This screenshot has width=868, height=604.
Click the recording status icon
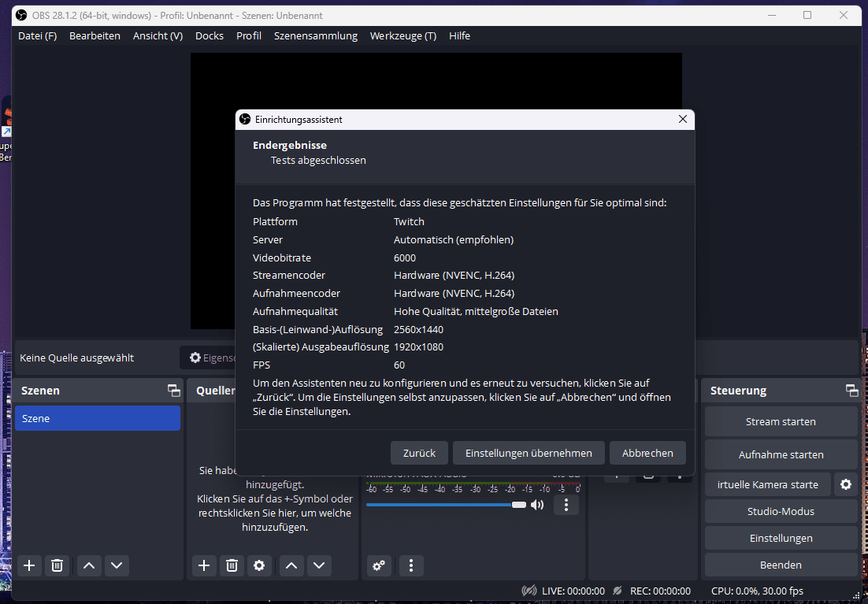pyautogui.click(x=618, y=591)
